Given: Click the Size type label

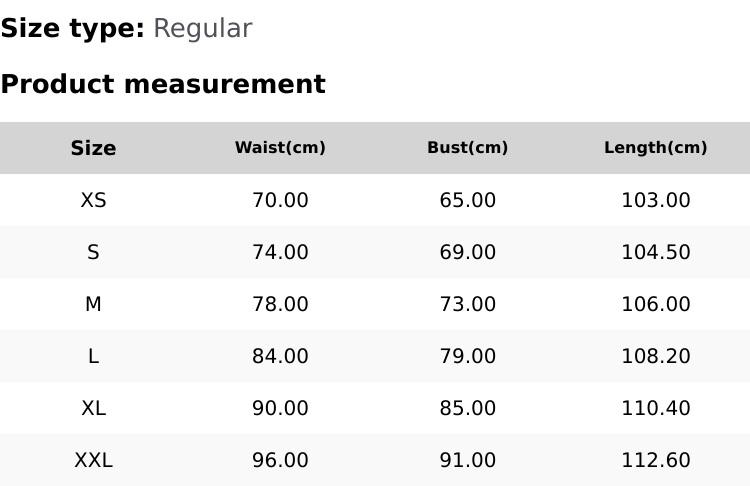Looking at the screenshot, I should click(72, 28).
